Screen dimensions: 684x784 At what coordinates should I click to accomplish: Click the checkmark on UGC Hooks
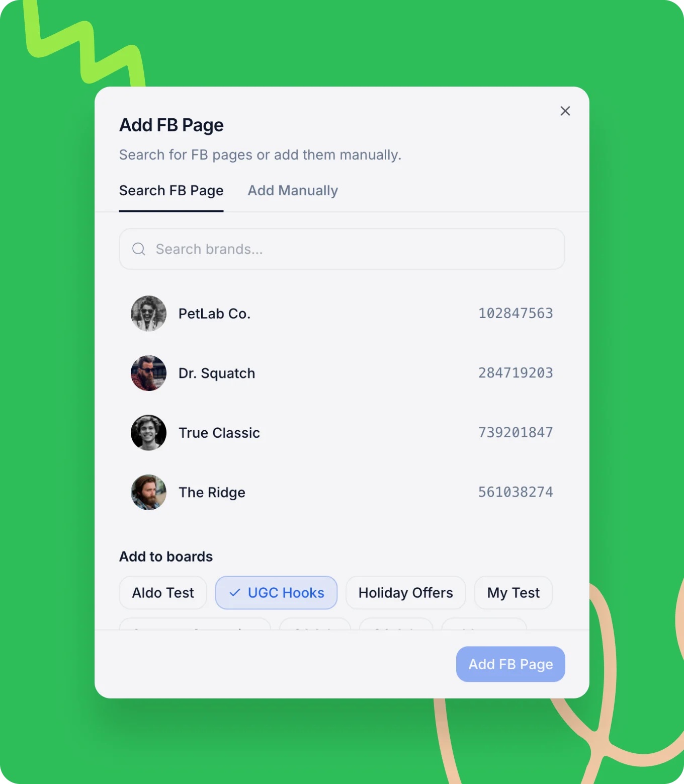234,593
